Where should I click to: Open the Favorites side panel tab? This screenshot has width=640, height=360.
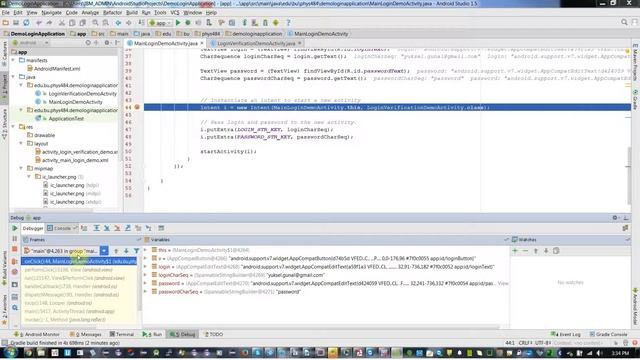pos(4,311)
